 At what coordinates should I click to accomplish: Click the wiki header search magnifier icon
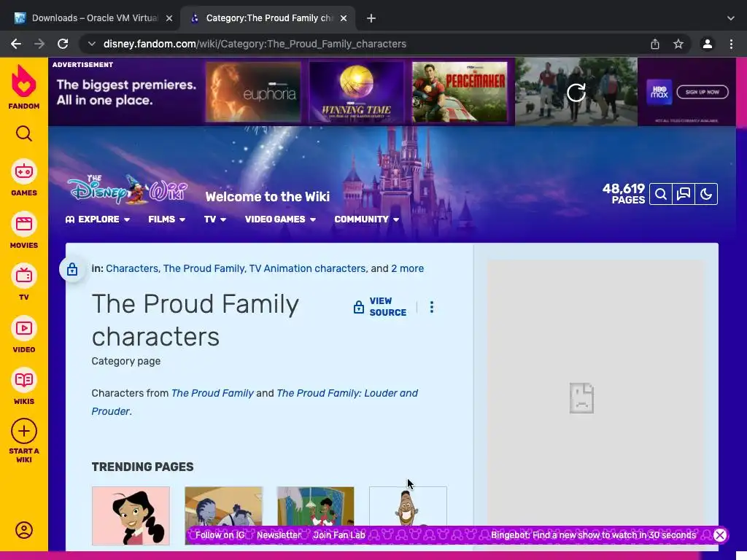[661, 194]
